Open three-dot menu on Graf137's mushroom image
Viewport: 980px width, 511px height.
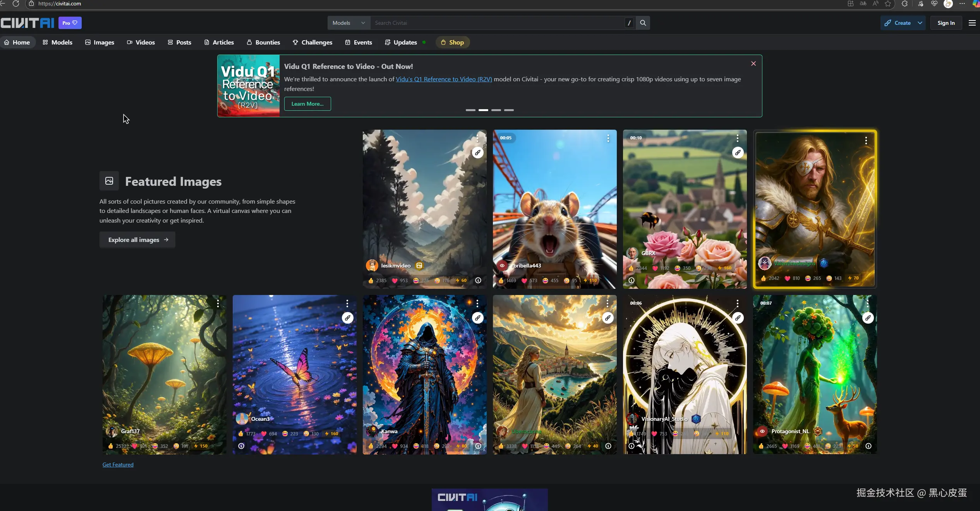coord(218,303)
